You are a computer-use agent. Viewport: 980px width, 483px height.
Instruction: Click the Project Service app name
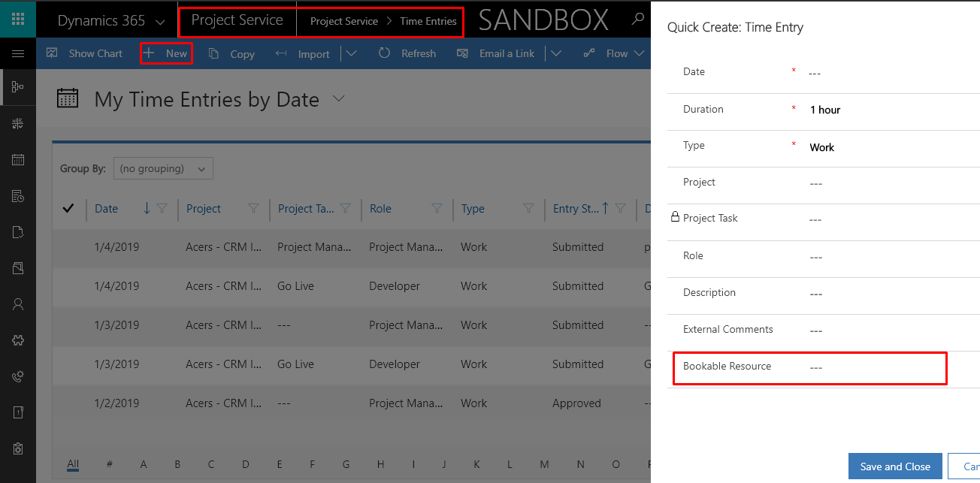pyautogui.click(x=237, y=20)
